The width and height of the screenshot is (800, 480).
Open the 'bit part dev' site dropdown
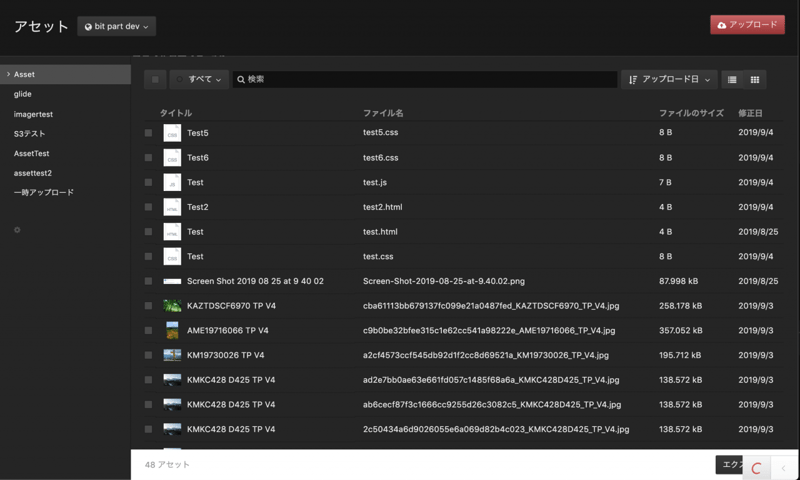click(116, 26)
